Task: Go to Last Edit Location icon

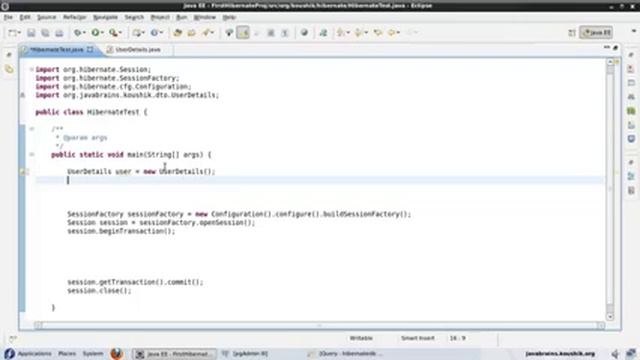Action: click(x=378, y=33)
